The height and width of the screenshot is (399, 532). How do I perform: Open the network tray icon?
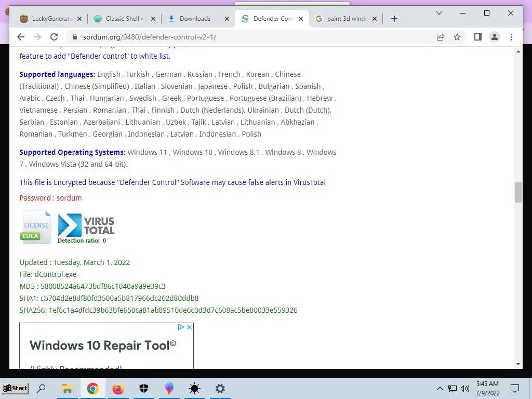[453, 389]
